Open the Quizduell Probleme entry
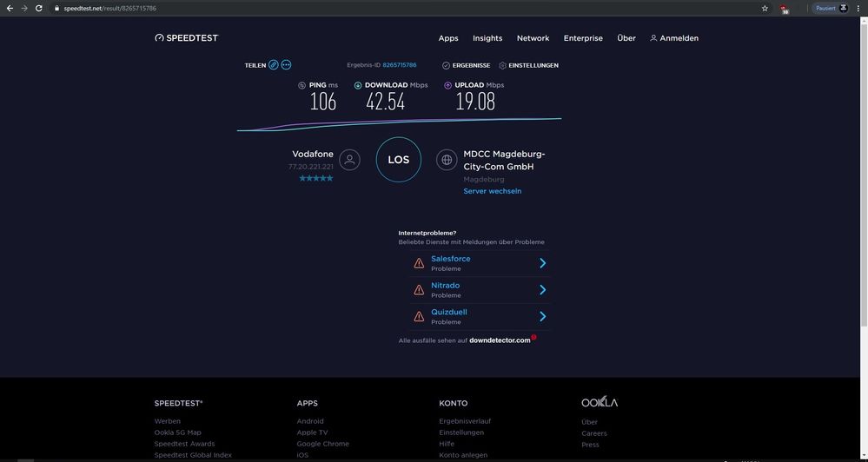868x462 pixels. 480,316
